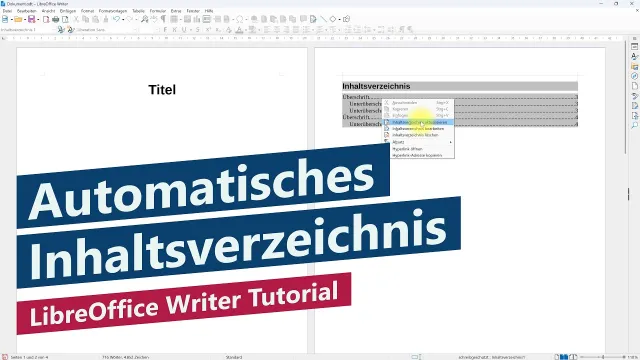Choose Inhaltsverzeichnis löschen in context menu
This screenshot has height=360, width=640.
point(418,135)
